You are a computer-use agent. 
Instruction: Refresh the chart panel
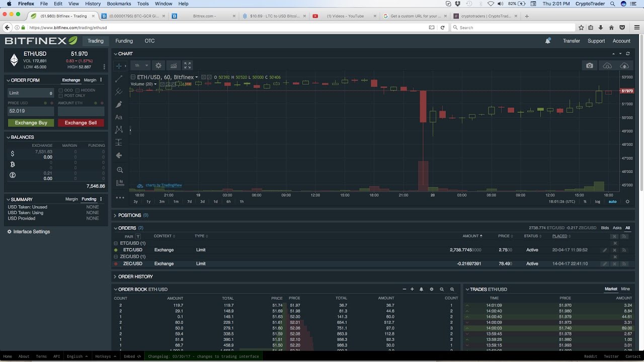(628, 54)
